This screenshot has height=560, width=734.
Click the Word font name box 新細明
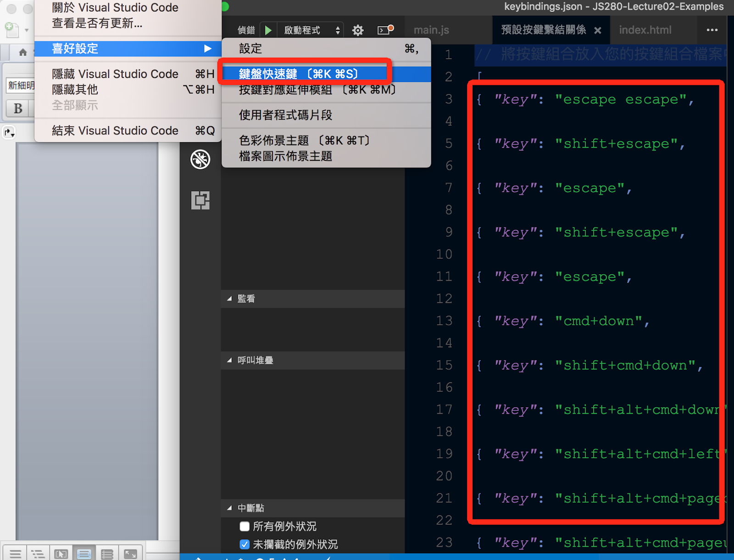(x=20, y=85)
